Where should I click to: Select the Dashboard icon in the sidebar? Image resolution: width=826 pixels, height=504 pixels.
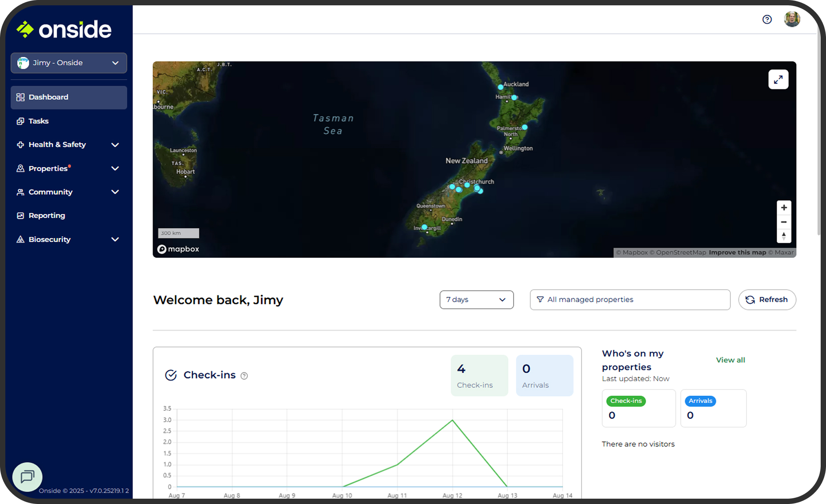point(20,97)
